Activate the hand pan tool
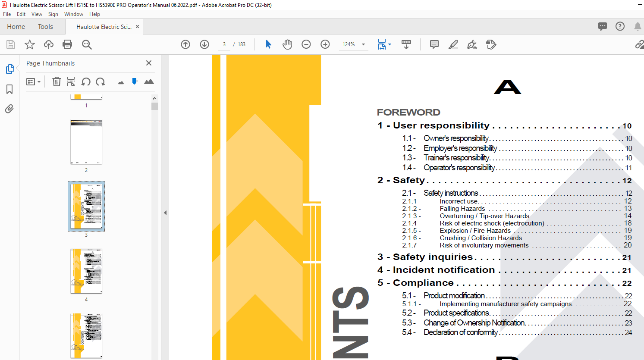Viewport: 644px width, 360px height. (x=287, y=44)
